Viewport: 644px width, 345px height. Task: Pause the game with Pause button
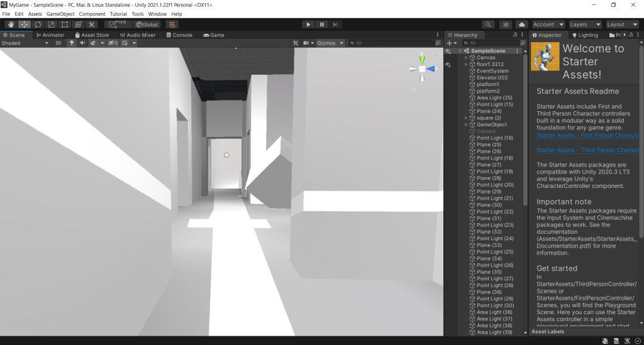coord(322,25)
